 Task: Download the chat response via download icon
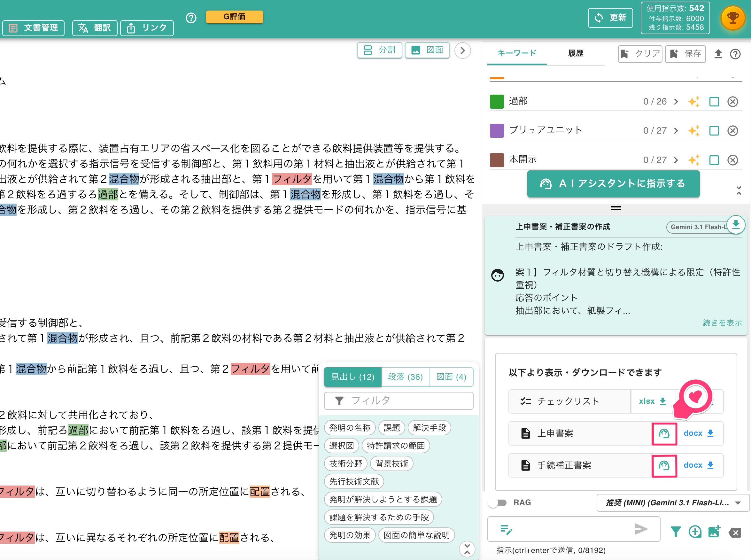pos(736,224)
